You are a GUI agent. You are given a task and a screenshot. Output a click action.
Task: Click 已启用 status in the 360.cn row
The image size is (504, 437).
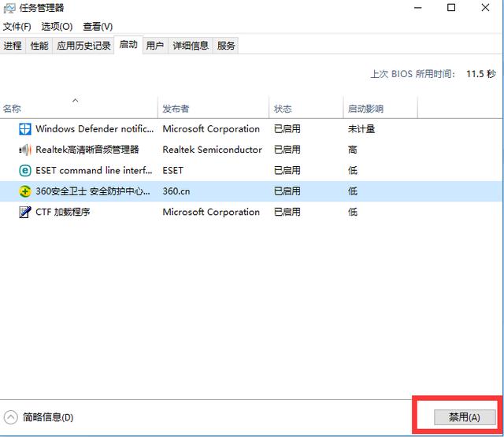[287, 191]
